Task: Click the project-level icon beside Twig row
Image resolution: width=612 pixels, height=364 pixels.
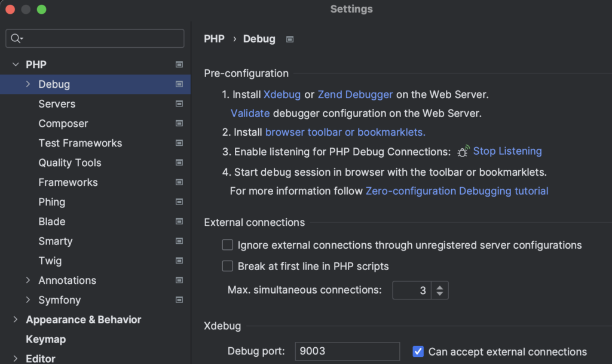Action: click(179, 261)
